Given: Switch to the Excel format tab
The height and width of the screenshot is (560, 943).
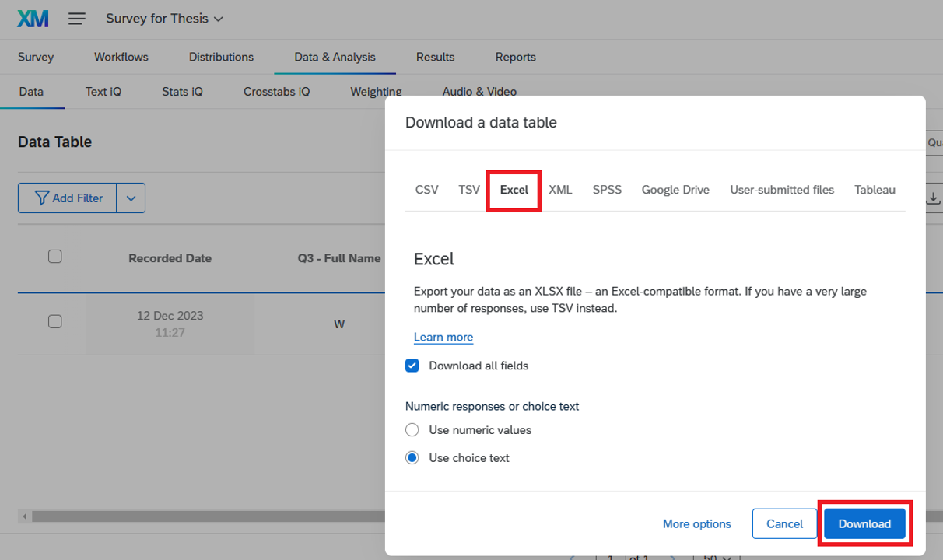Looking at the screenshot, I should 514,190.
